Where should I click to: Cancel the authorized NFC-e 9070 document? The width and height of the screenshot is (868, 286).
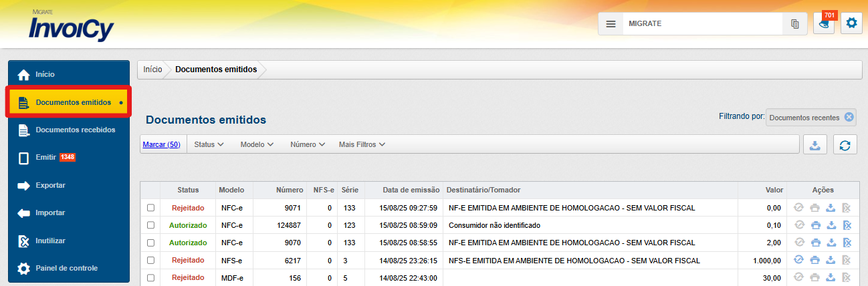[847, 243]
